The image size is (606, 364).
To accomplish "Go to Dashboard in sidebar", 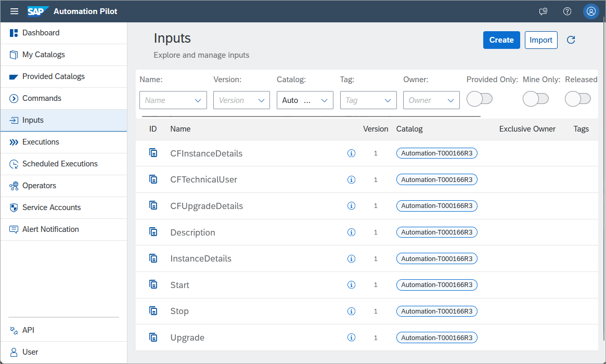I will pyautogui.click(x=64, y=33).
